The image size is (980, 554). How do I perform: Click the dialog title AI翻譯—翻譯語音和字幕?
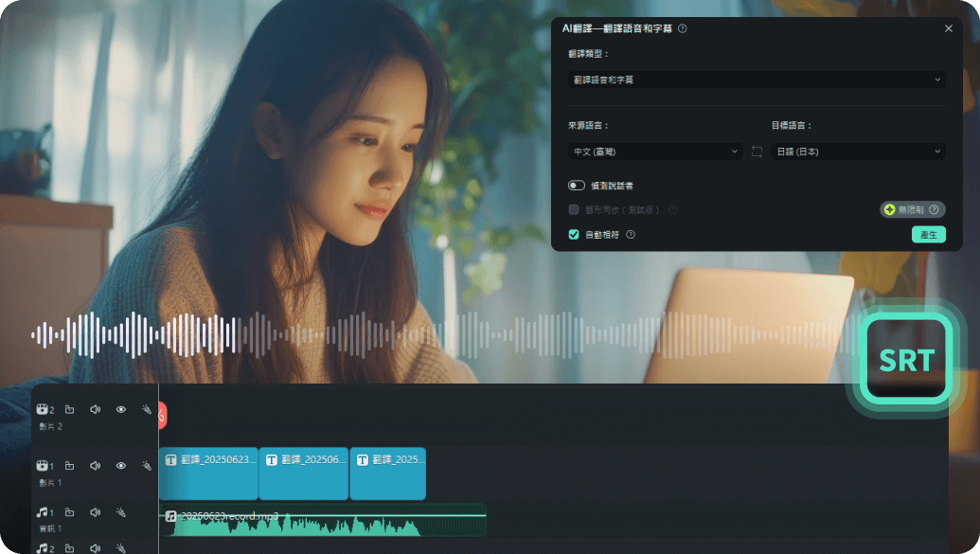[x=616, y=28]
